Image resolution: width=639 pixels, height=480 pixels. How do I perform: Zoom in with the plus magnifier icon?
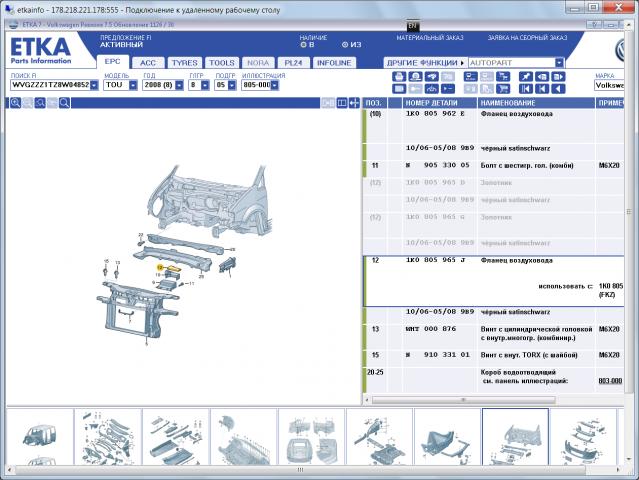tap(15, 103)
